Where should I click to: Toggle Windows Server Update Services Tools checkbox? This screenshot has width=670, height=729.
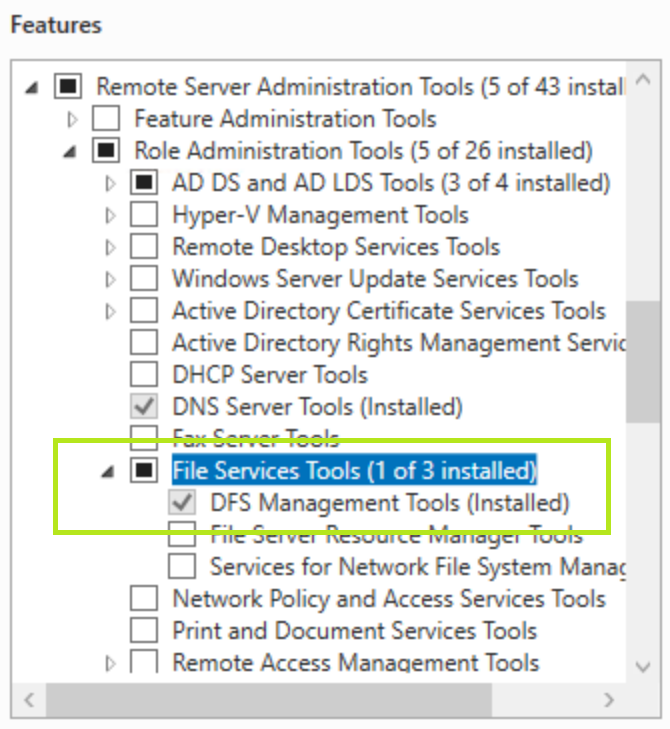point(144,279)
